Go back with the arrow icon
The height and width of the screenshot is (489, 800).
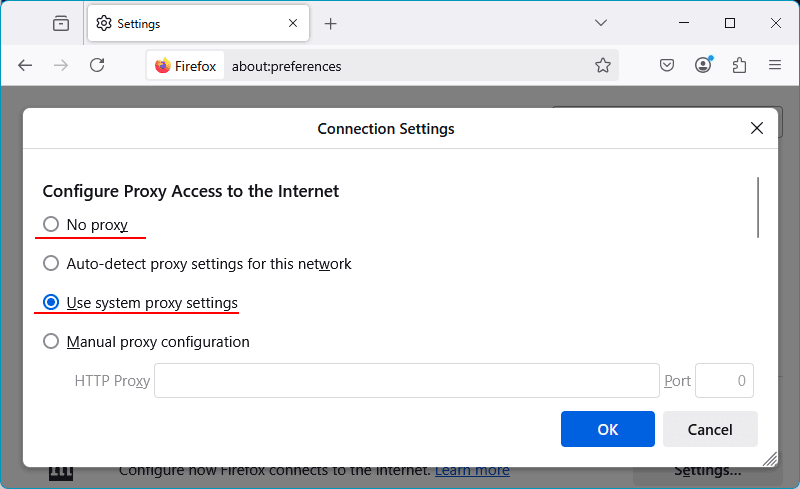tap(25, 66)
